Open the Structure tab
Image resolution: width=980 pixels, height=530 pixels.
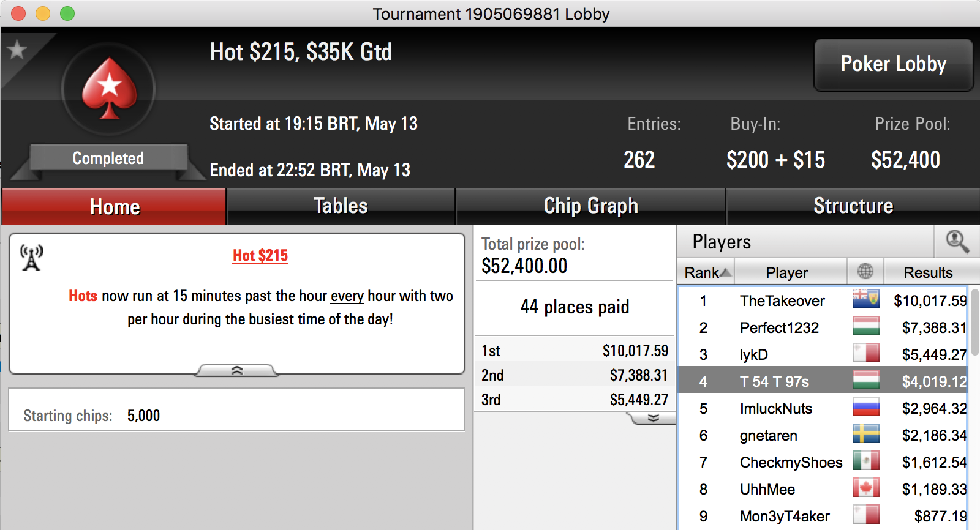point(853,206)
